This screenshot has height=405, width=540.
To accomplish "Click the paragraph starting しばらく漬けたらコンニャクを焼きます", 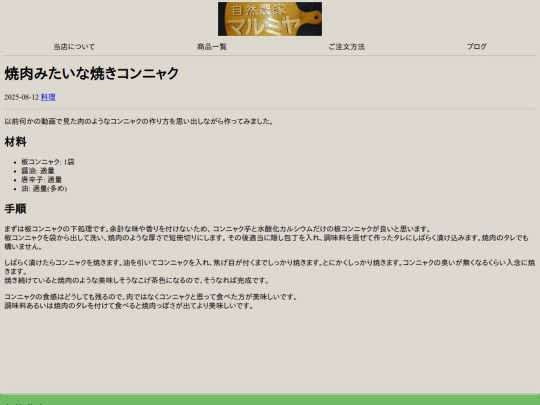I will [270, 267].
